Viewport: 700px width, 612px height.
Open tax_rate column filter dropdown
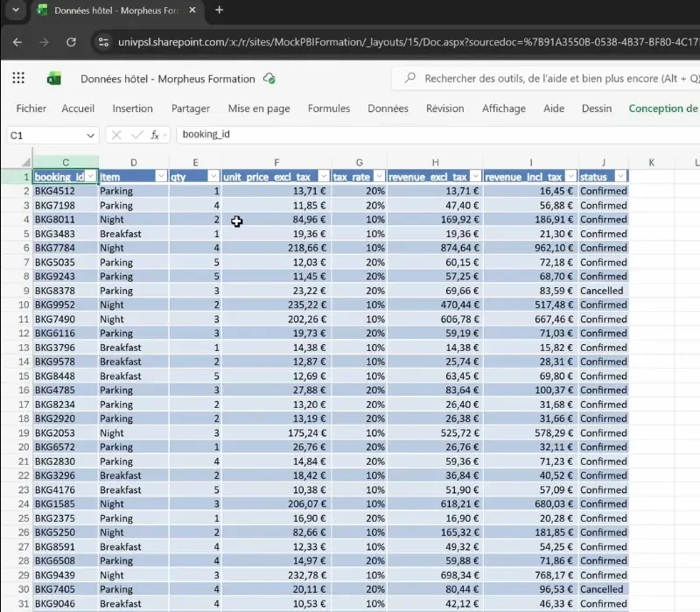(x=379, y=177)
